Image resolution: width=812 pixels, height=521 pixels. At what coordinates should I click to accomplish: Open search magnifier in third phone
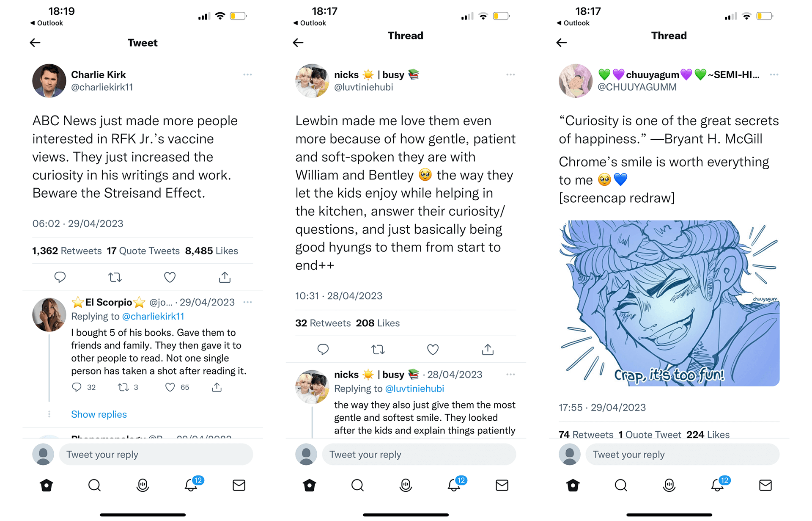click(621, 485)
